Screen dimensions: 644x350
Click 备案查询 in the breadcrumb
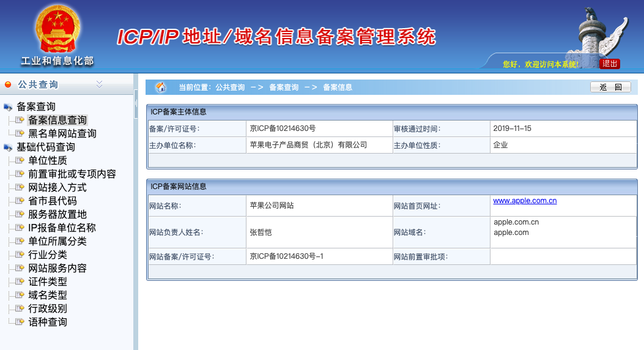pyautogui.click(x=284, y=87)
